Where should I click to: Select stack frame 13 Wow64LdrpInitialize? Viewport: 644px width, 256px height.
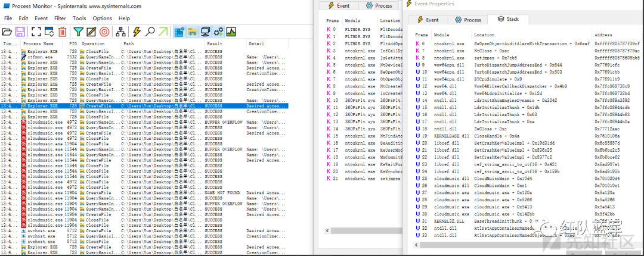pos(526,93)
